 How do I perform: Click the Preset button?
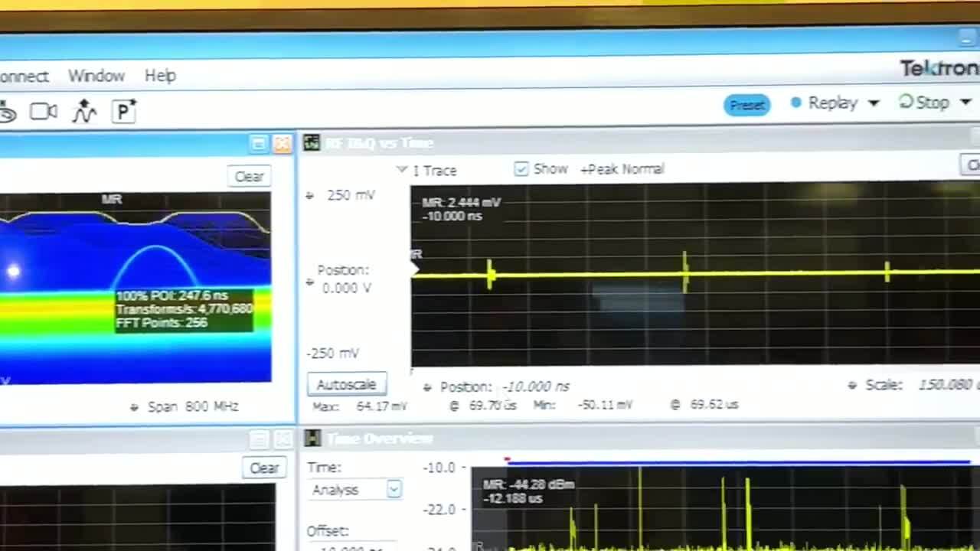click(746, 105)
